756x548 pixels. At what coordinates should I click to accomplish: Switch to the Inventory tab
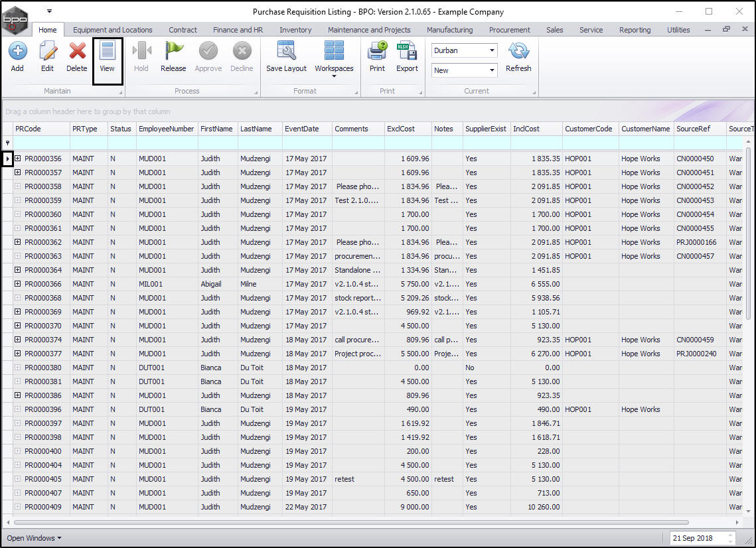[295, 30]
